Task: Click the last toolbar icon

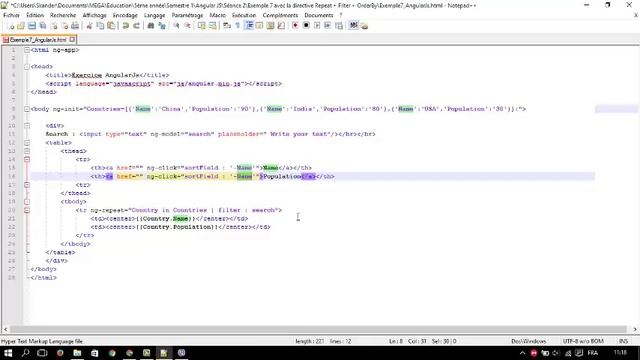Action: click(364, 26)
